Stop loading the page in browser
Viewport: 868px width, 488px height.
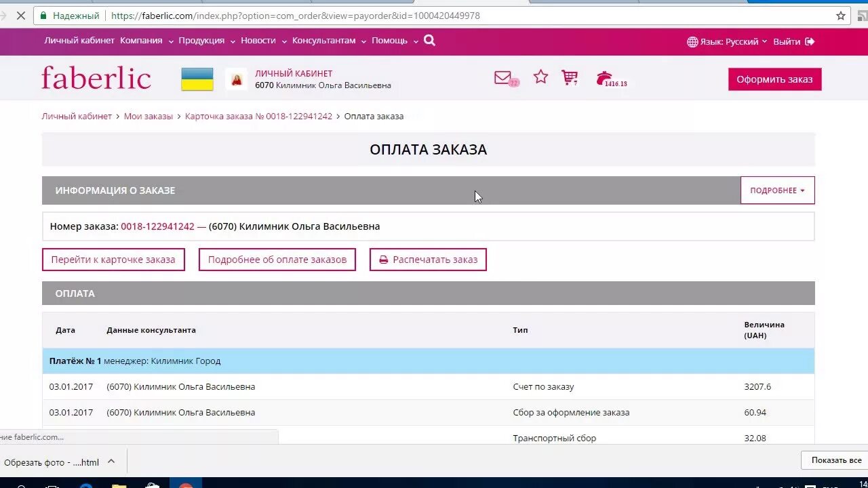tap(21, 16)
